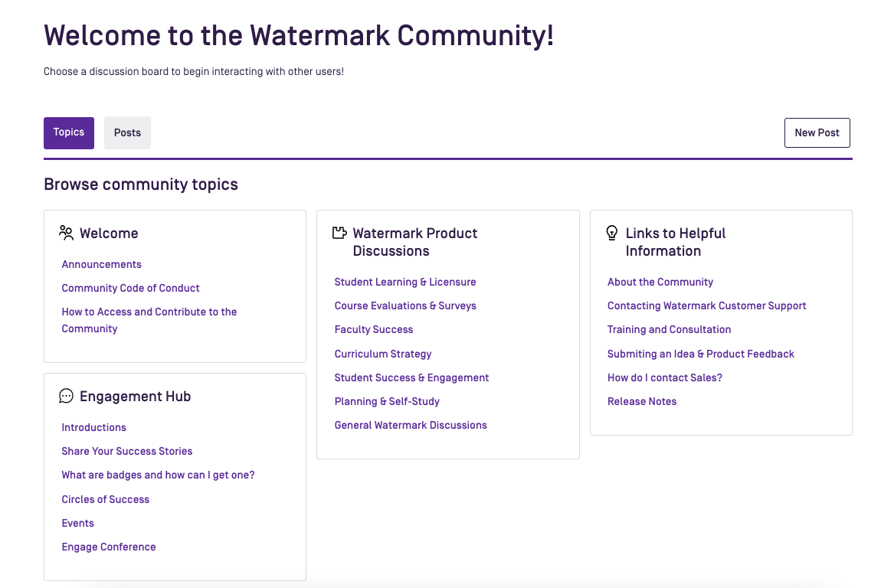Viewport: 881px width, 588px height.
Task: Click the Engagement Hub heading
Action: point(136,397)
